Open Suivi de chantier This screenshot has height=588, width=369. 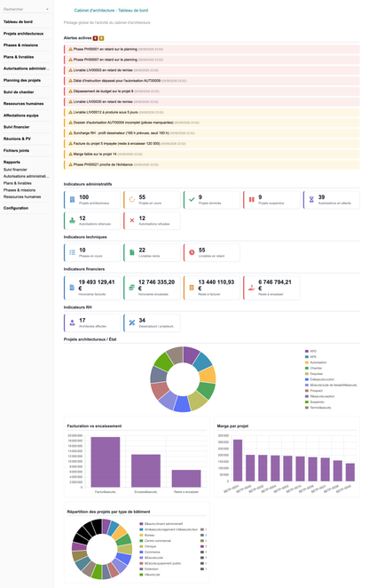(x=19, y=91)
